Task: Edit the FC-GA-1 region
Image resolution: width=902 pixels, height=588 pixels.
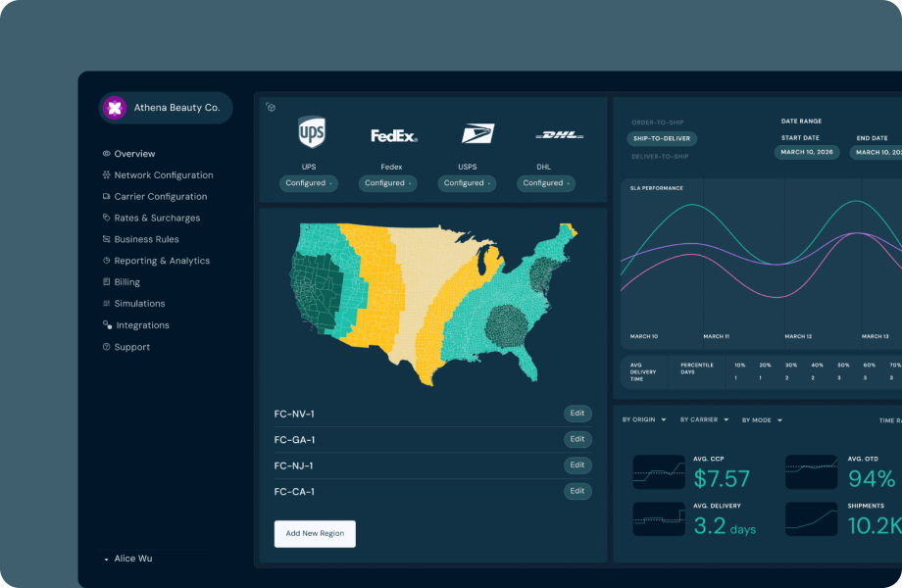Action: [x=577, y=439]
